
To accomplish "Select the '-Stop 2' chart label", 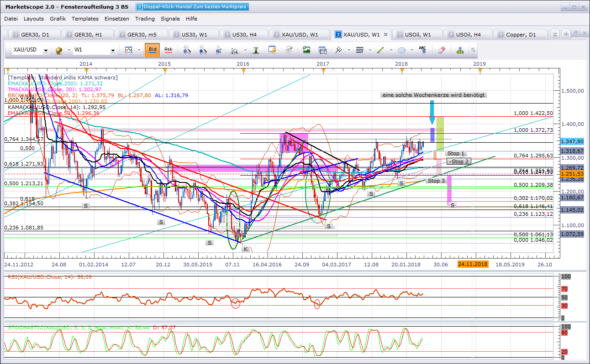I will [x=458, y=161].
